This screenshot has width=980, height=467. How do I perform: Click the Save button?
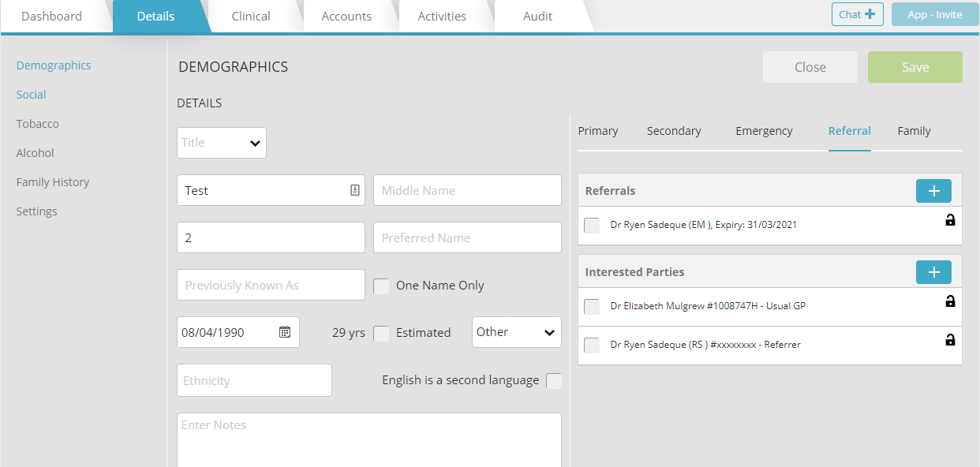pyautogui.click(x=915, y=67)
